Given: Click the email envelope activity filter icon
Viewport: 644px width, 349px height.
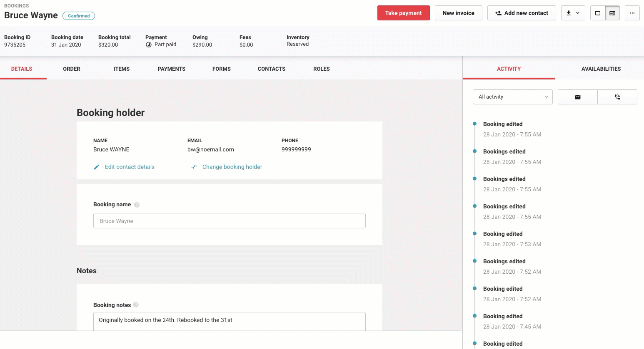Looking at the screenshot, I should (x=577, y=97).
